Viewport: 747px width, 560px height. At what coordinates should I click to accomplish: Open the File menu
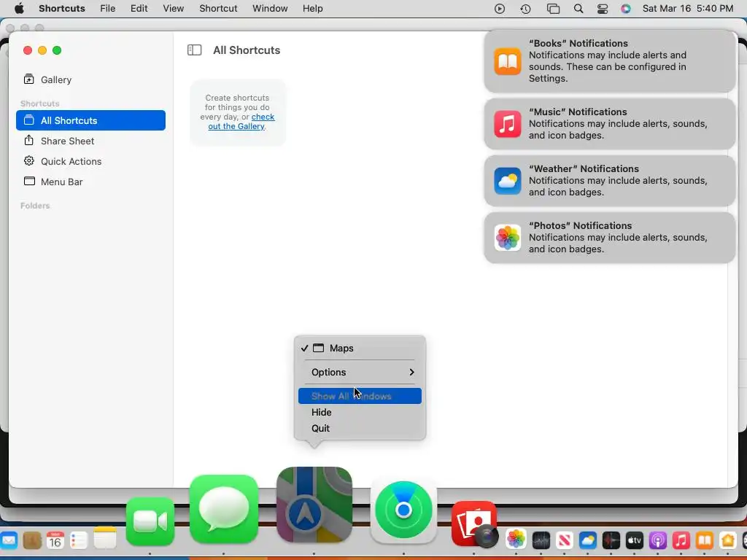[x=108, y=9]
